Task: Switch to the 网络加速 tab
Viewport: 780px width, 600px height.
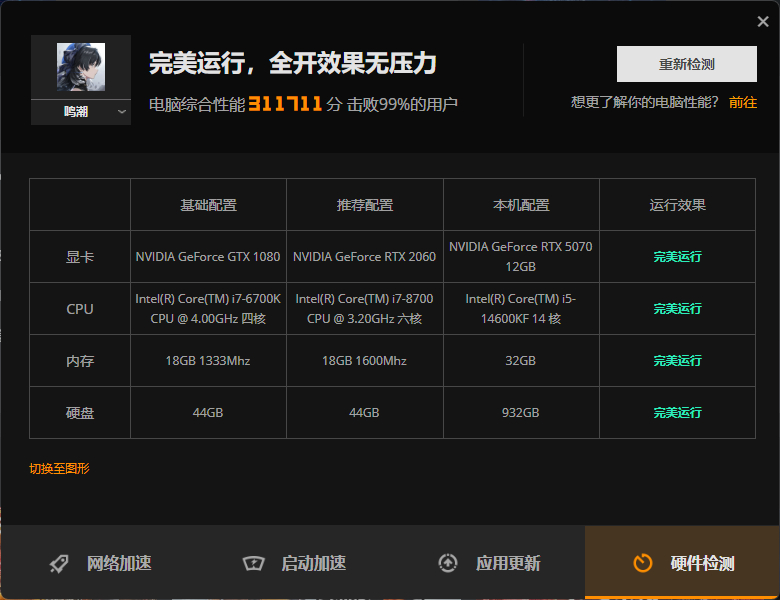Action: (119, 563)
